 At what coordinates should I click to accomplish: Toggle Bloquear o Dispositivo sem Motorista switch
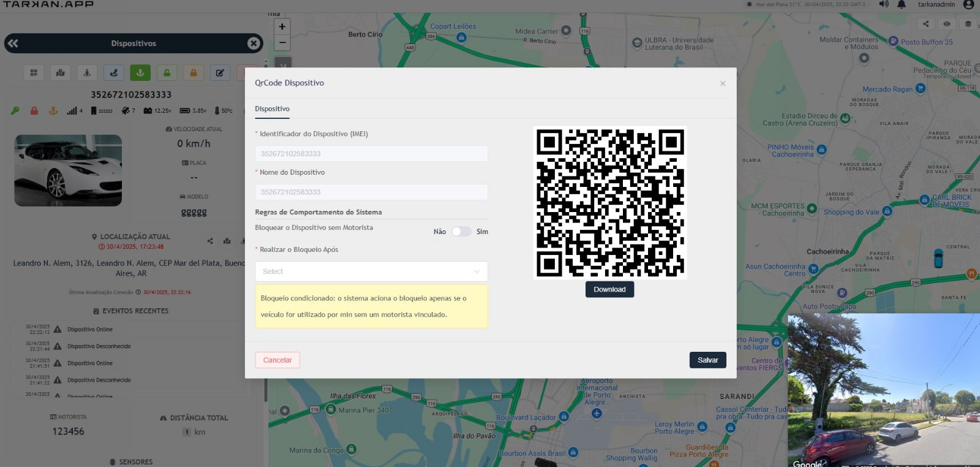click(x=461, y=232)
